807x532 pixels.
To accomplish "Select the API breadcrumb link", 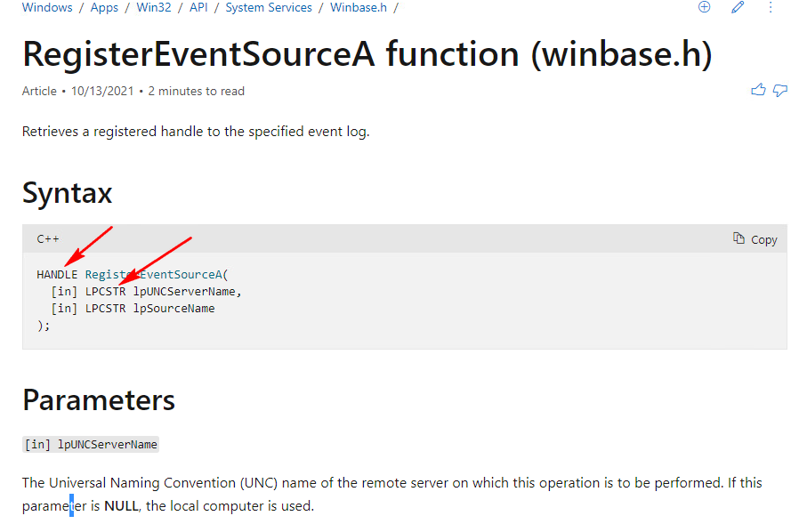I will coord(198,7).
